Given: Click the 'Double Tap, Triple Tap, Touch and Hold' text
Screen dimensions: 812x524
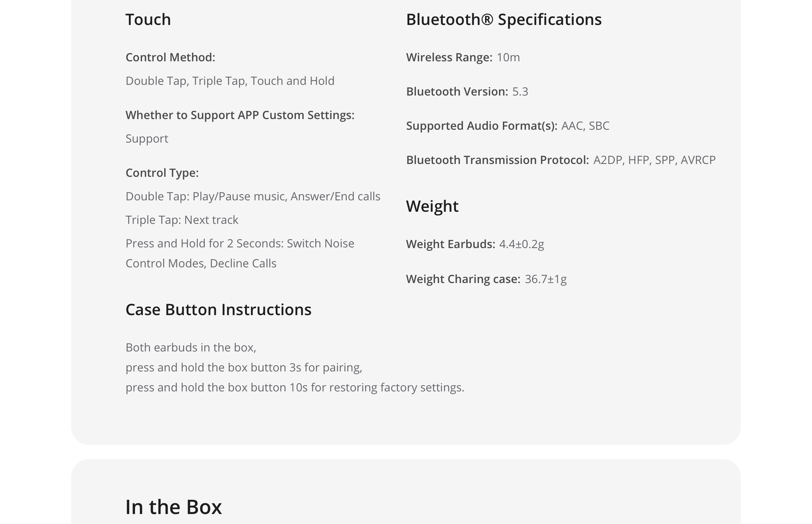Looking at the screenshot, I should point(230,81).
